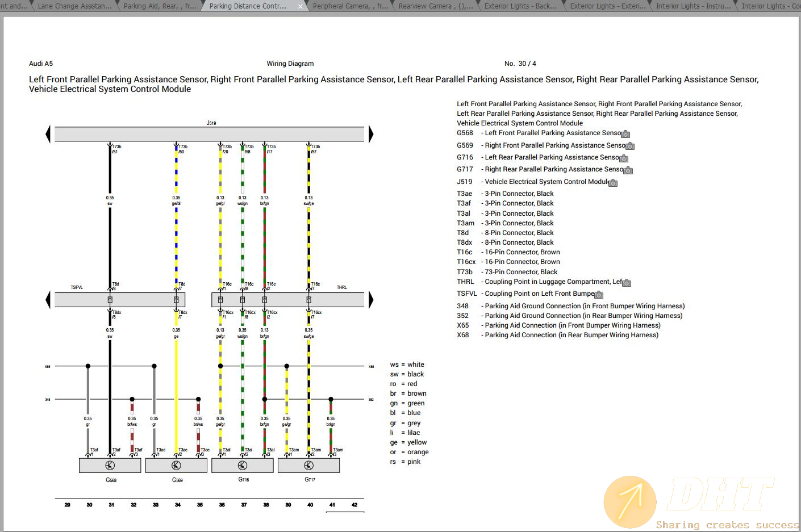Click track number 36 on bottom scale
Viewport: 801px width, 532px height.
[222, 505]
